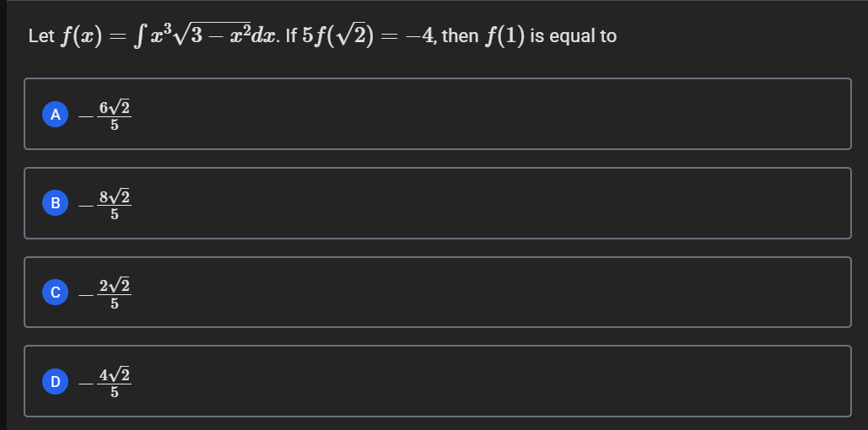This screenshot has width=868, height=430.
Task: Select answer option B with 8√2 over 5
Action: click(x=437, y=203)
